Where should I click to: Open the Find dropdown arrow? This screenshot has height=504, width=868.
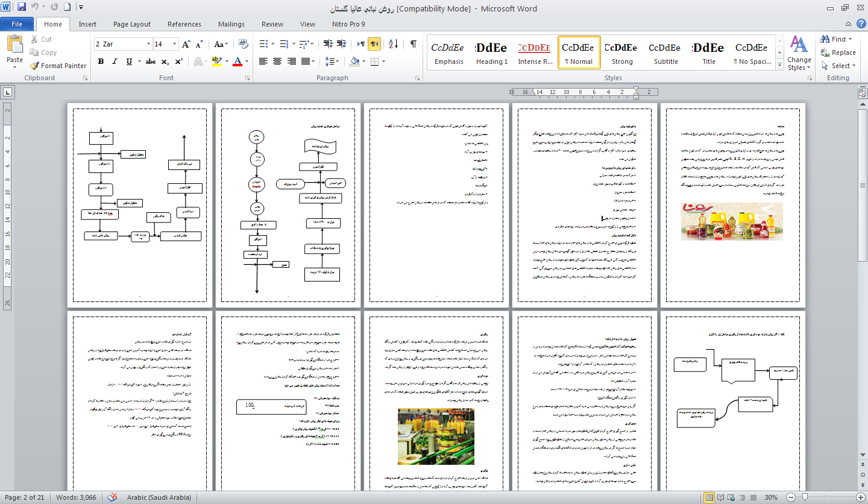point(851,39)
